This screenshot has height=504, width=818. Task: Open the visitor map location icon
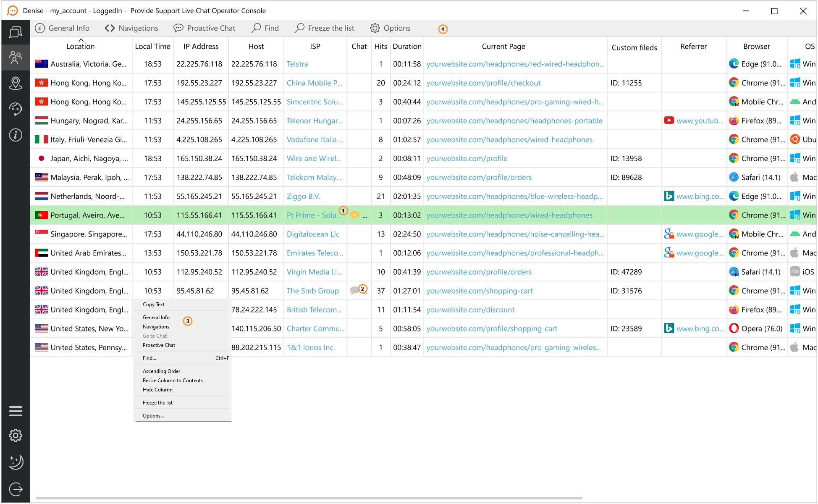click(x=16, y=83)
